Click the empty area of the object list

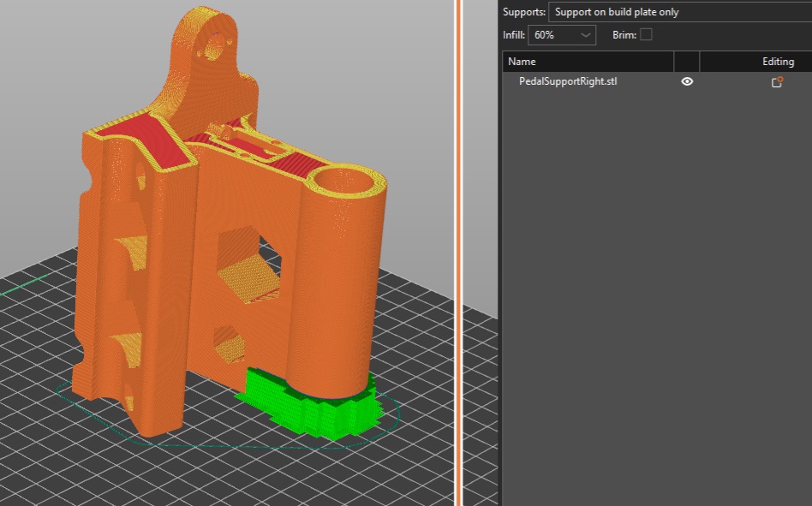(x=655, y=300)
